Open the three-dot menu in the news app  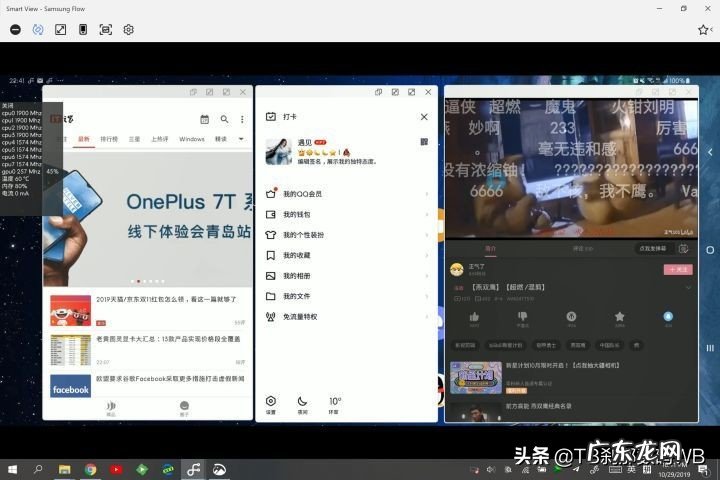[242, 119]
